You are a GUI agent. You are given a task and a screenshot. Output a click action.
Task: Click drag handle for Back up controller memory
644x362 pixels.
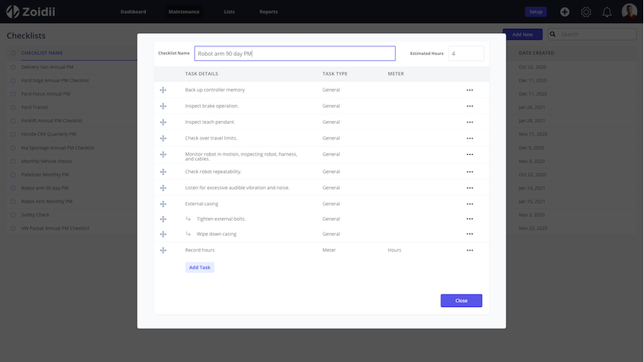pyautogui.click(x=163, y=90)
